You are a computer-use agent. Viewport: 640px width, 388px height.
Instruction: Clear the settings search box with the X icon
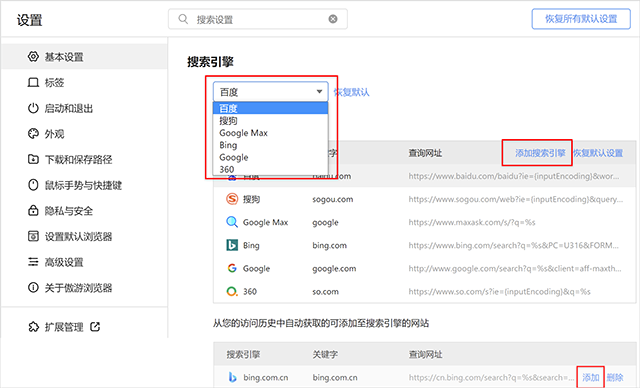click(333, 19)
